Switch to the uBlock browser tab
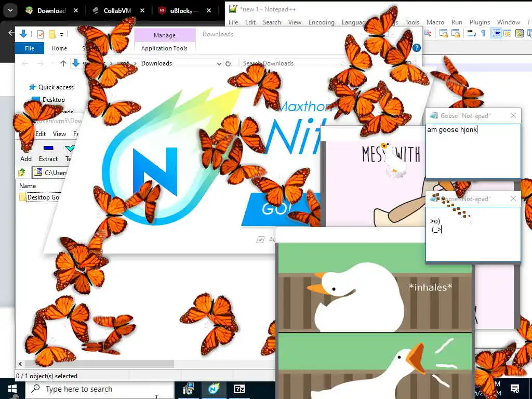This screenshot has width=532, height=399. coord(185,11)
